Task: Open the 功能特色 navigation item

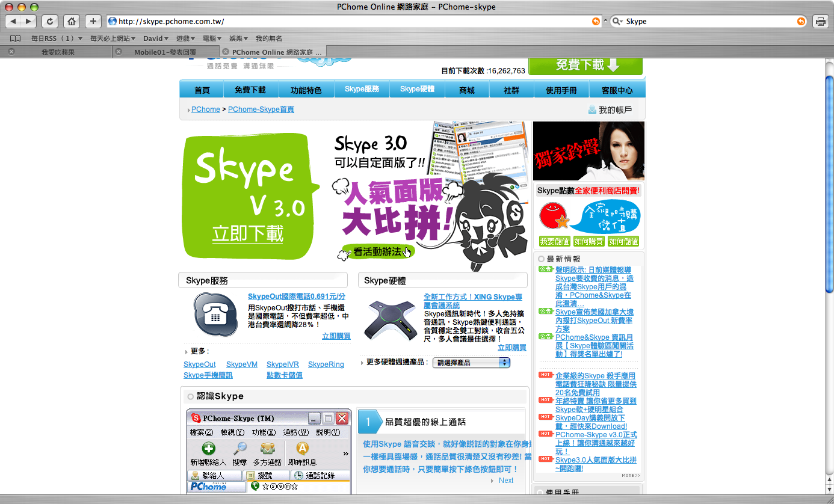Action: click(306, 90)
